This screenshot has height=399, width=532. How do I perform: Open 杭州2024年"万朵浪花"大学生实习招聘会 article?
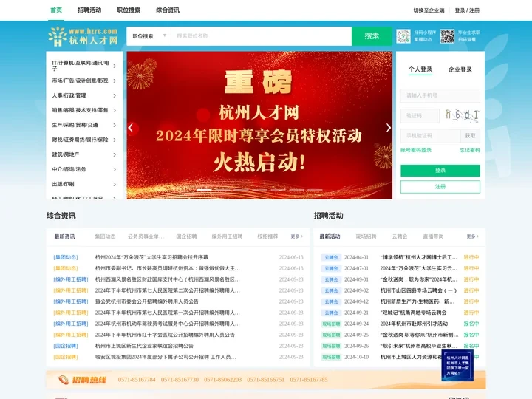tap(151, 257)
